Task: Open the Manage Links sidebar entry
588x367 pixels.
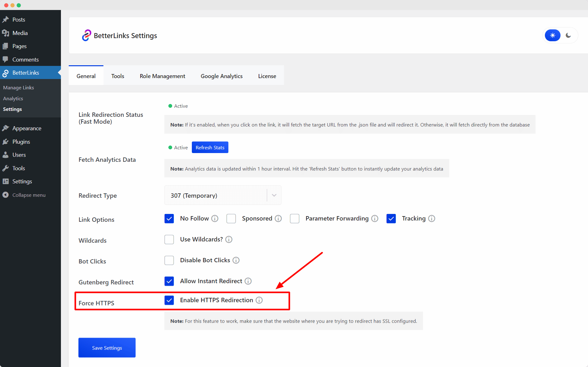Action: tap(18, 87)
